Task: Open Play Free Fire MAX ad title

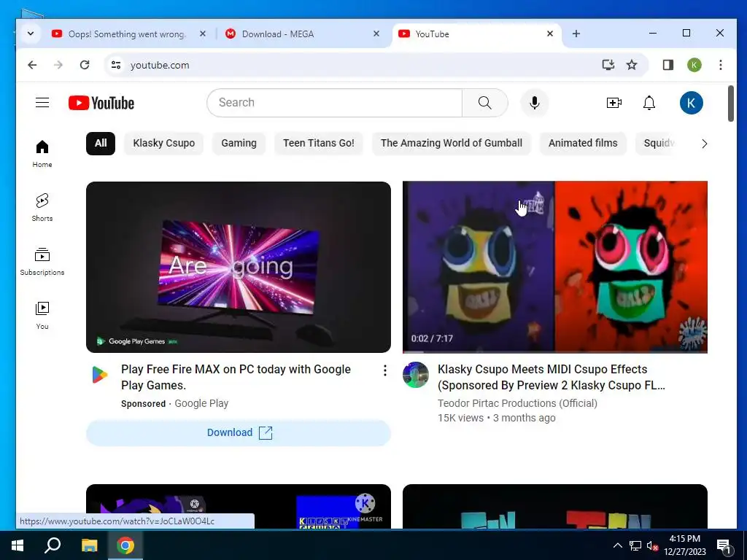Action: tap(236, 377)
